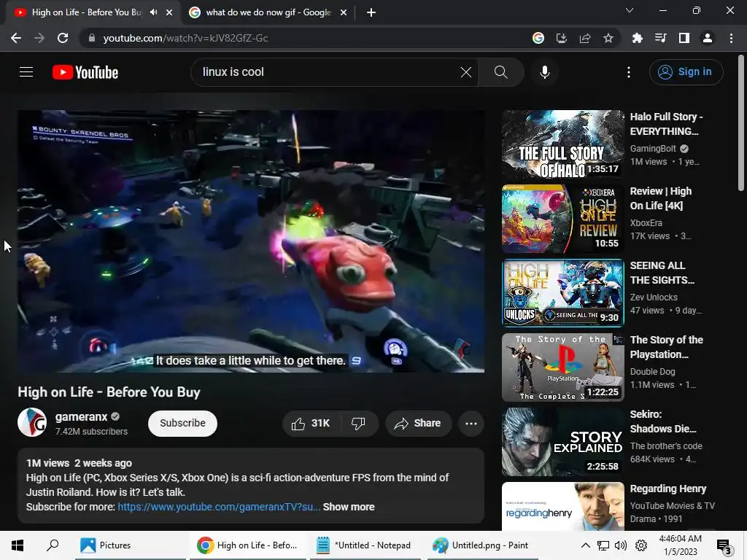Go back in browser
Image resolution: width=747 pixels, height=560 pixels.
pyautogui.click(x=16, y=38)
